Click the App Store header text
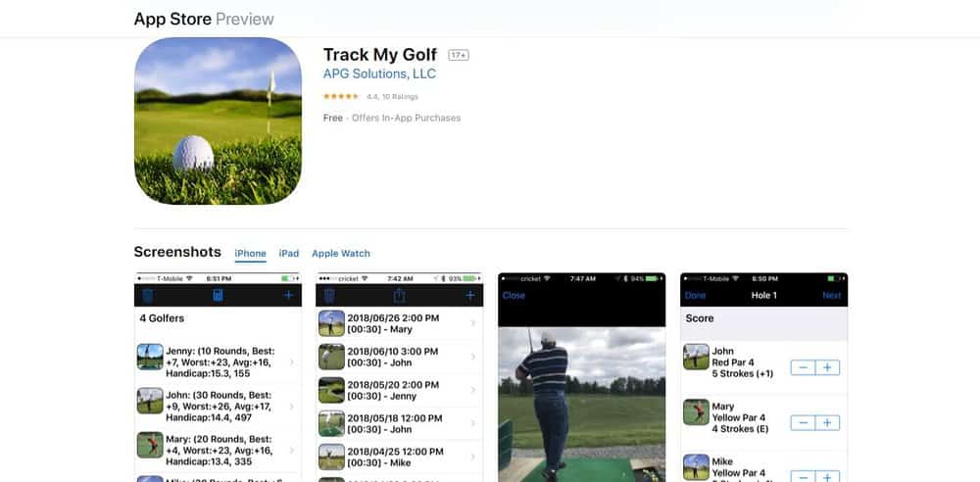The image size is (980, 482). point(172,19)
